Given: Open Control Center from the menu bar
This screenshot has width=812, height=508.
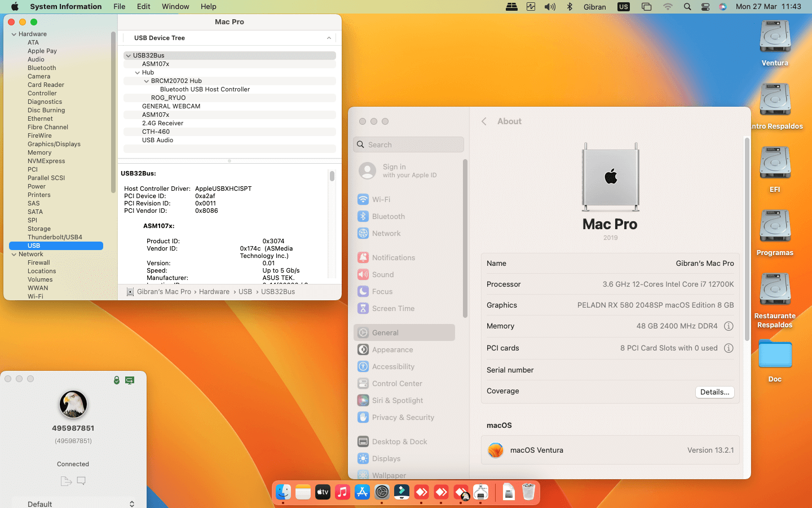Looking at the screenshot, I should coord(705,7).
